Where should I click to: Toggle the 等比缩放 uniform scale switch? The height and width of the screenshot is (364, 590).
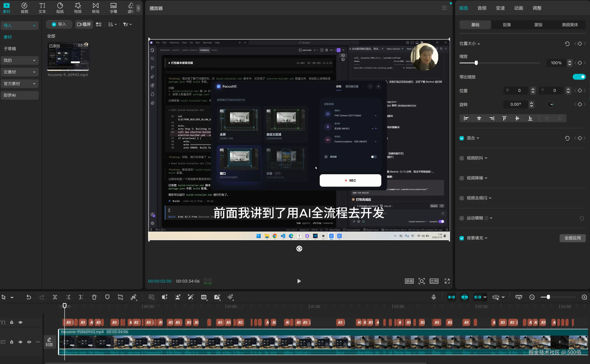coord(579,77)
